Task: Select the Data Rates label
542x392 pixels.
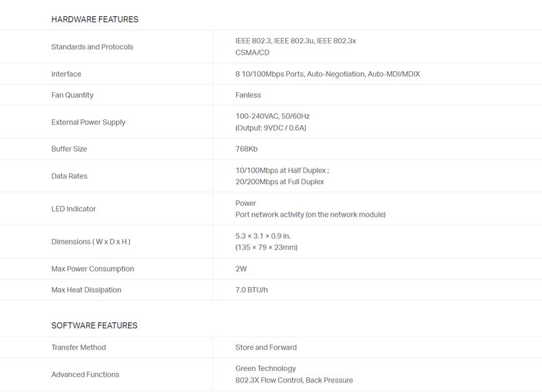Action: pyautogui.click(x=69, y=176)
